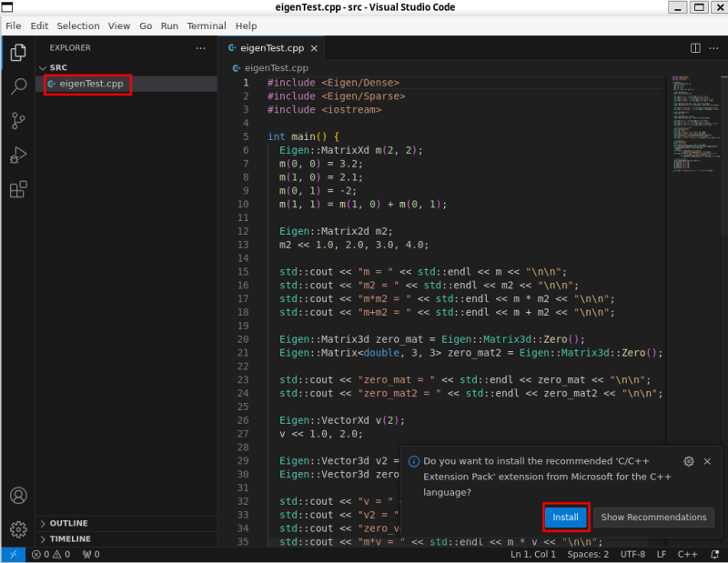Open the Go menu
The image size is (728, 563).
146,26
